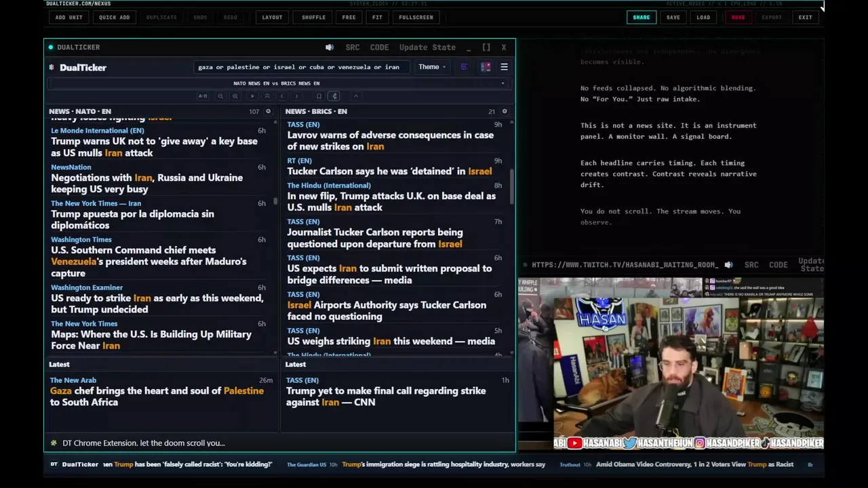Open 'Lavrov warns of adverse consequences' headline
868x488 pixels.
[390, 140]
